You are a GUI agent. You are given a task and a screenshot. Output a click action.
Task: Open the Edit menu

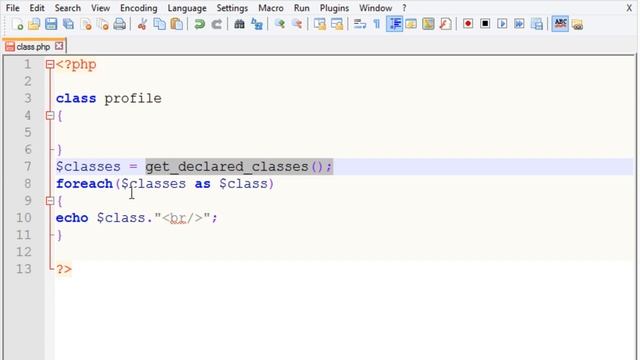[x=37, y=8]
